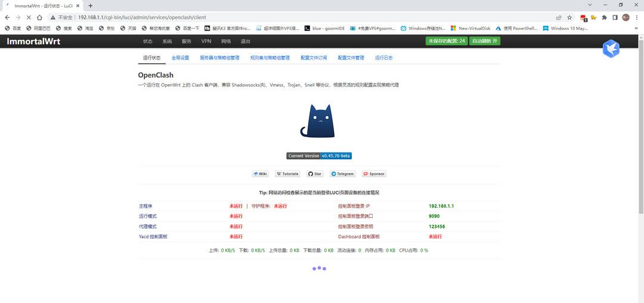The height and width of the screenshot is (303, 644).
Task: Click the Yacd 控制面板 label
Action: click(x=153, y=237)
